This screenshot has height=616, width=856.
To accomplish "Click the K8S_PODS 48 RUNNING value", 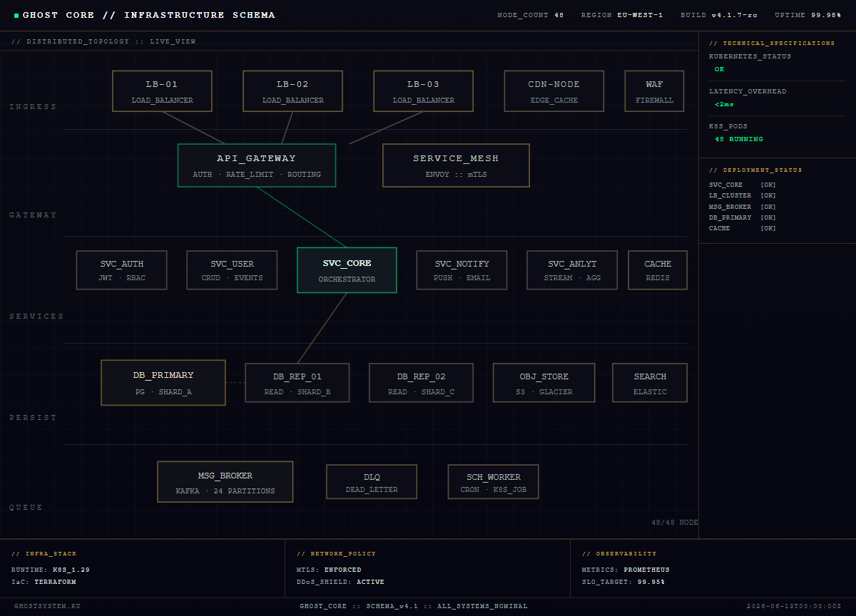I will click(739, 139).
